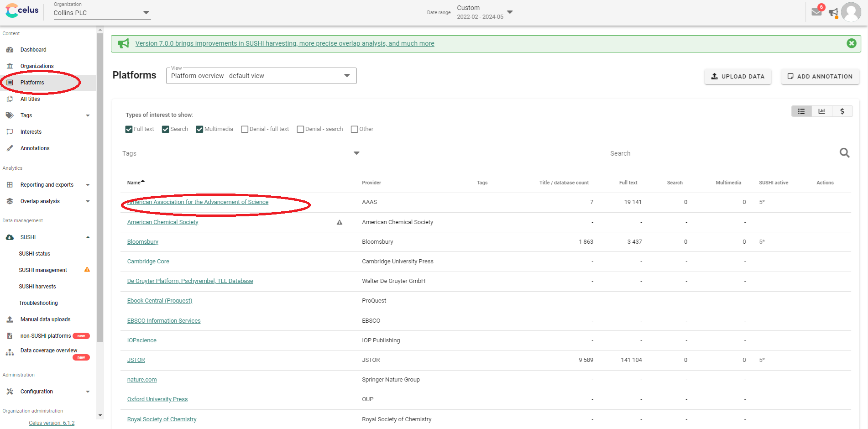Click the Overlap analysis layers icon
This screenshot has height=429, width=868.
point(10,201)
